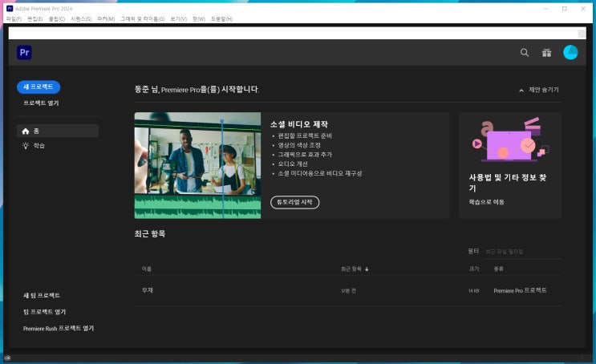Click the Creative Cloud icon in status bar

tap(7, 358)
